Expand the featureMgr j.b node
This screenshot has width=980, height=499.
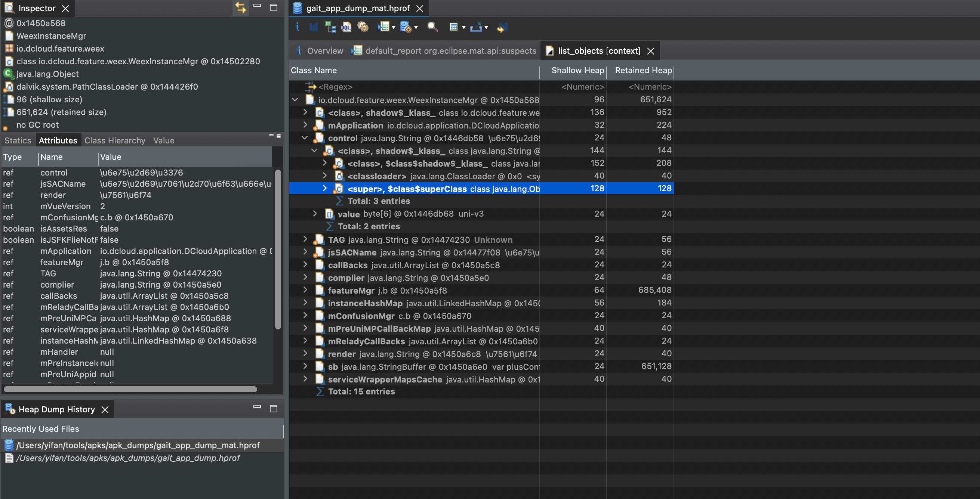pyautogui.click(x=305, y=289)
